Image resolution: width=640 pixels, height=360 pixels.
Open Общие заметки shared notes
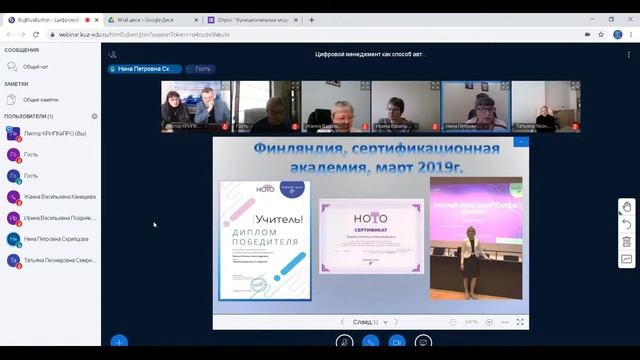click(33, 100)
